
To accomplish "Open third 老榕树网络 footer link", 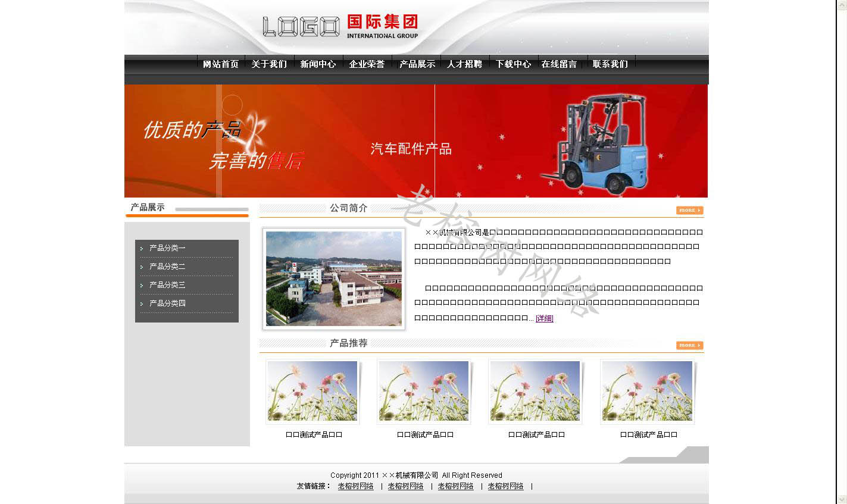I will [x=456, y=486].
